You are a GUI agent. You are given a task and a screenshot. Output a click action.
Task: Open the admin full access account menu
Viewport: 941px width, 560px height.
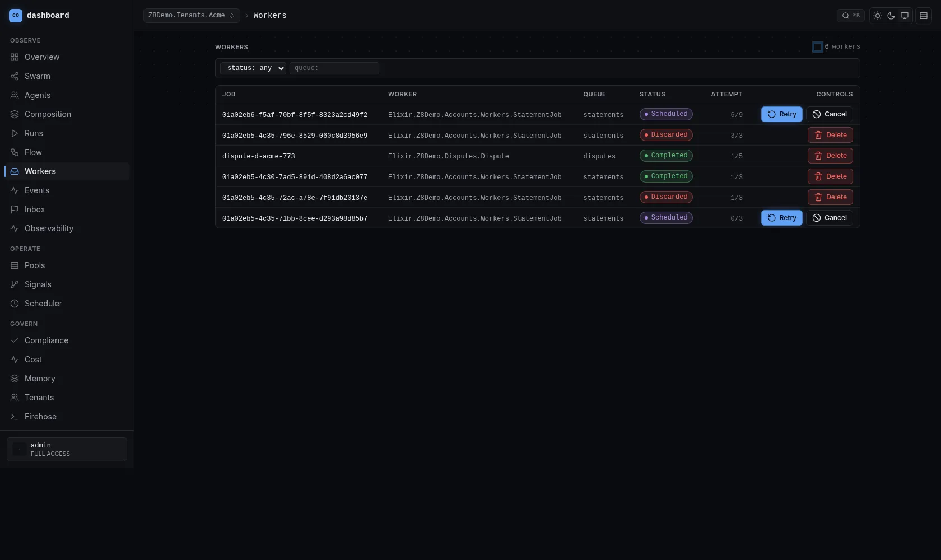pyautogui.click(x=67, y=449)
